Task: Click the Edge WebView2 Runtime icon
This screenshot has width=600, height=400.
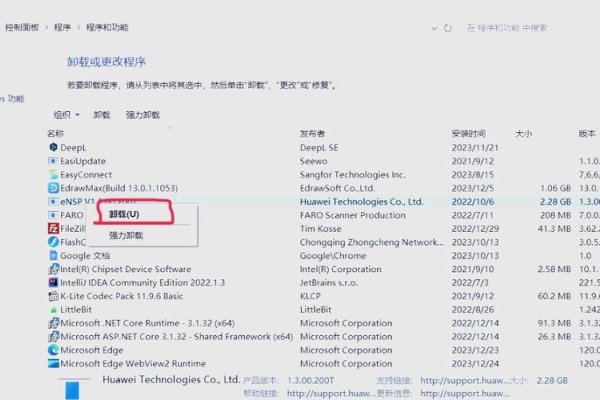Action: coord(53,363)
